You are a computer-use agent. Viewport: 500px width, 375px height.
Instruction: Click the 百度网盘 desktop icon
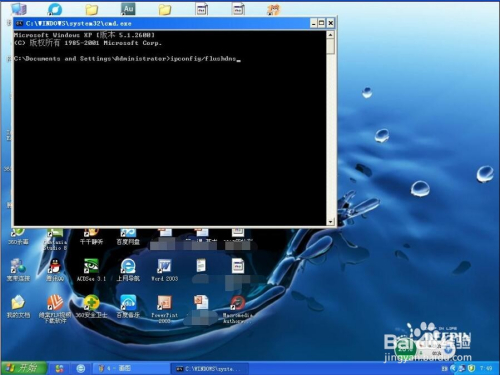click(128, 237)
